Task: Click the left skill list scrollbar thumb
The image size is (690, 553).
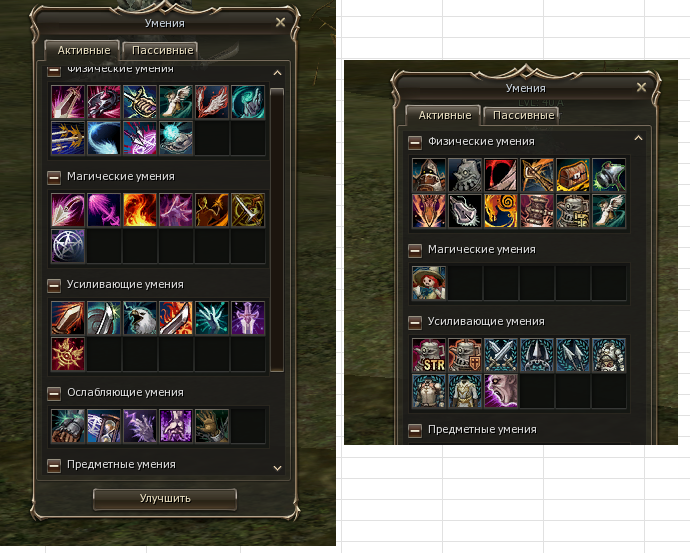Action: click(x=277, y=230)
